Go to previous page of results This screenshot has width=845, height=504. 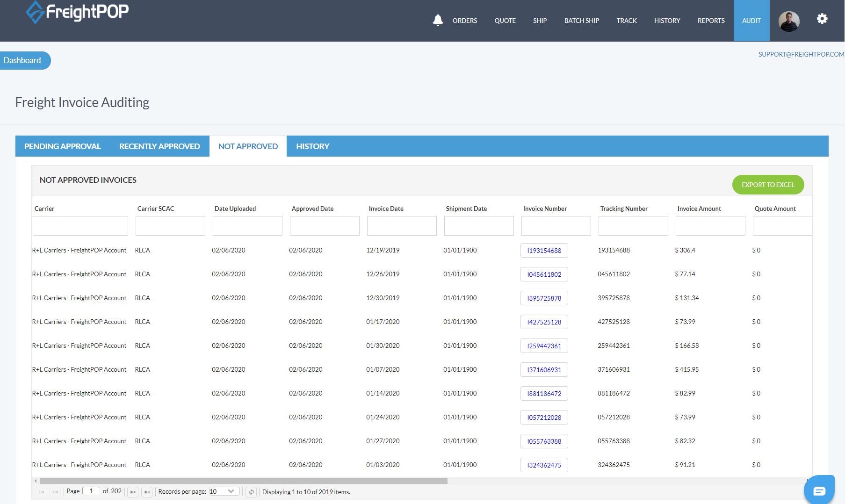(x=55, y=492)
